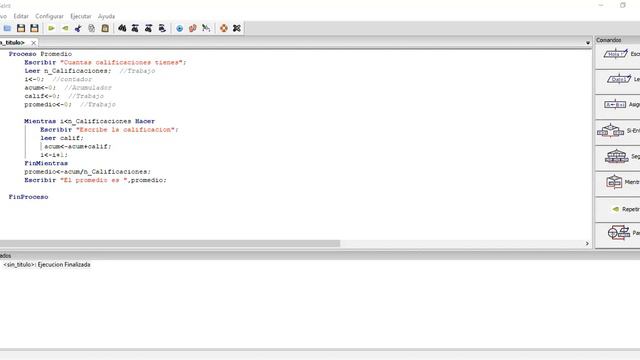Screen dimensions: 640x360
Task: Click the Save floppy disk icon
Action: pos(21,28)
